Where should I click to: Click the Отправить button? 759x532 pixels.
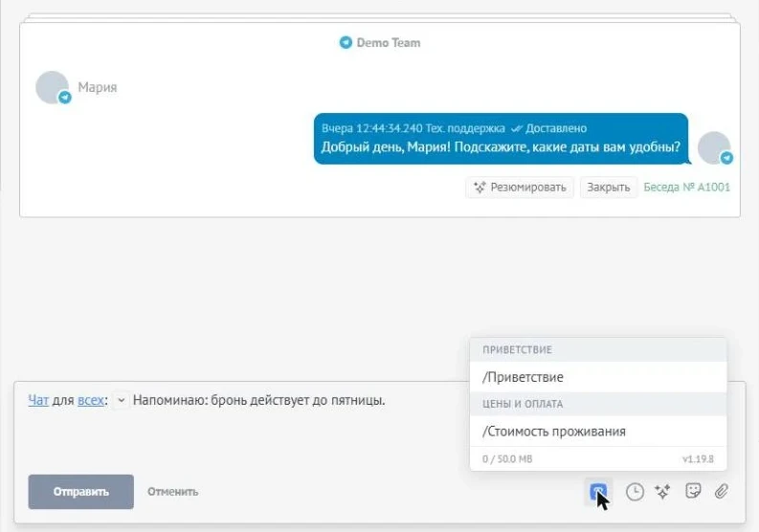coord(80,492)
